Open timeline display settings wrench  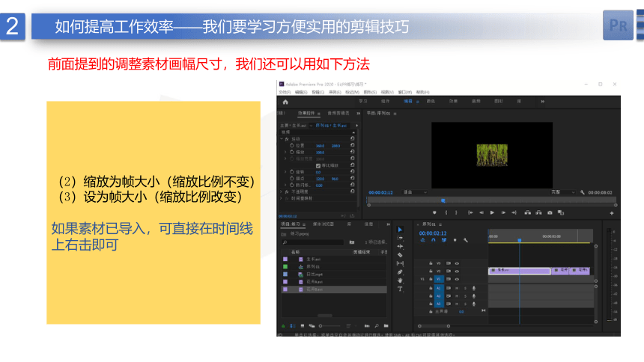coord(466,240)
